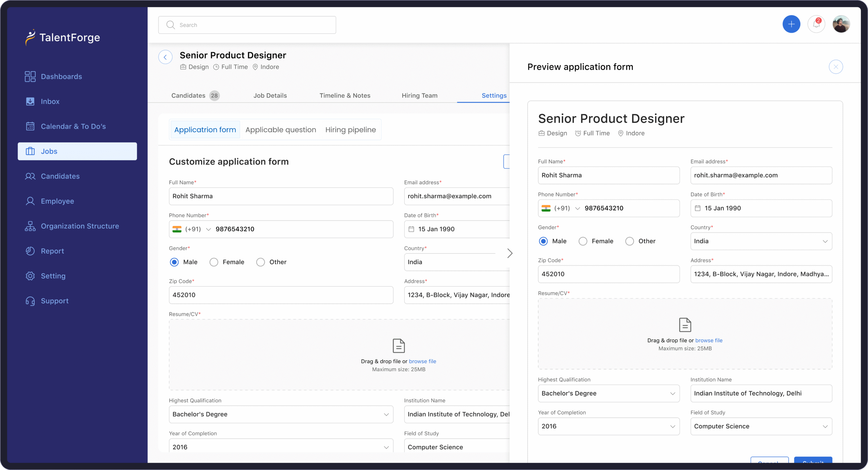Click the Full Name field in the customize form
868x470 pixels.
click(281, 196)
